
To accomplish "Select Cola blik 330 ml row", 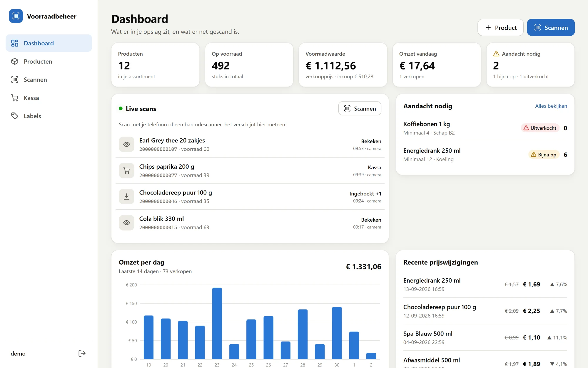I will pyautogui.click(x=250, y=223).
